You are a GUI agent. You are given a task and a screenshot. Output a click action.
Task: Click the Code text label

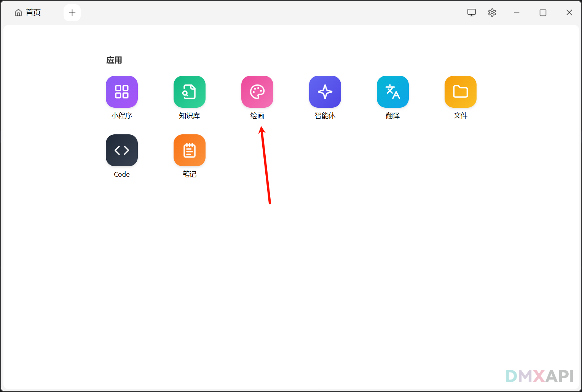coord(122,174)
